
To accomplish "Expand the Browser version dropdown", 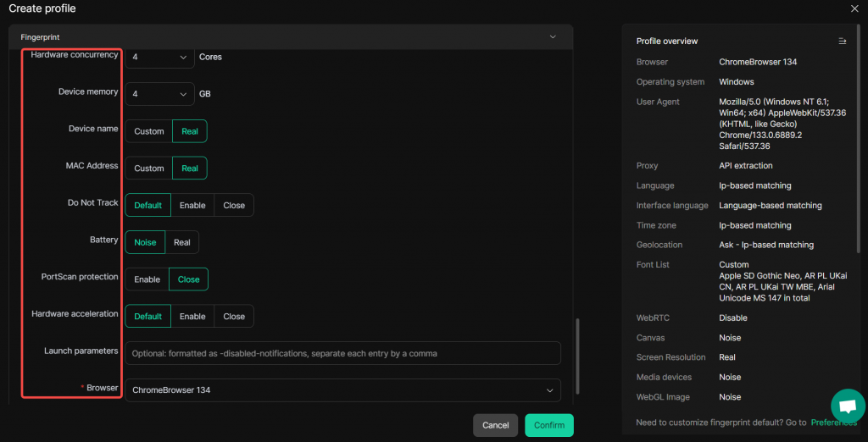I will point(342,390).
